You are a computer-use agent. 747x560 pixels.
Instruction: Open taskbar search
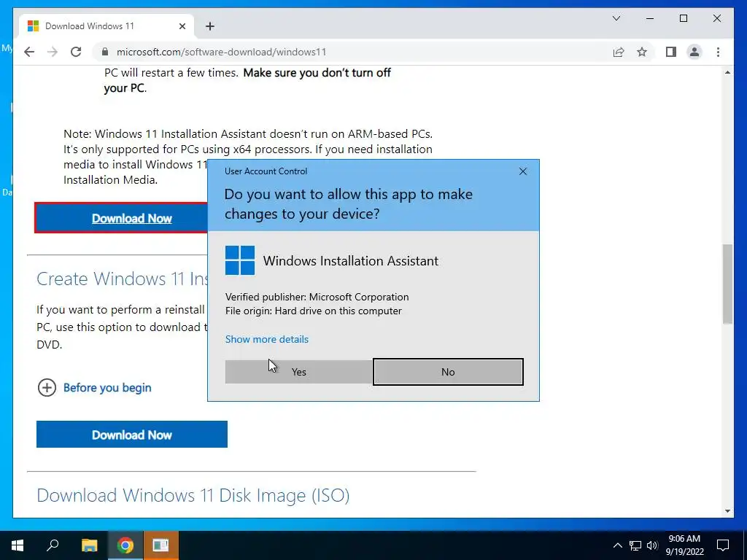coord(53,545)
